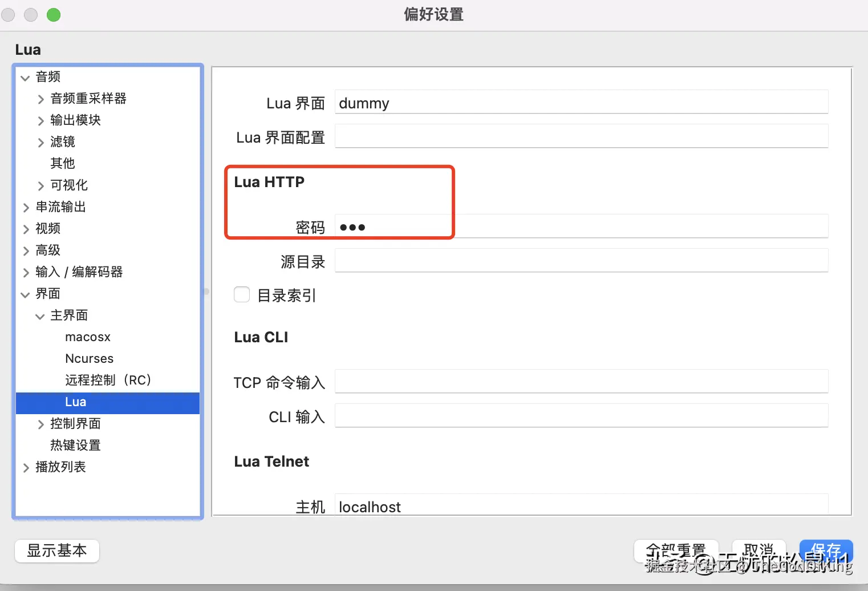The image size is (868, 591).
Task: Expand the 输入 / 编解码器 category
Action: click(25, 272)
